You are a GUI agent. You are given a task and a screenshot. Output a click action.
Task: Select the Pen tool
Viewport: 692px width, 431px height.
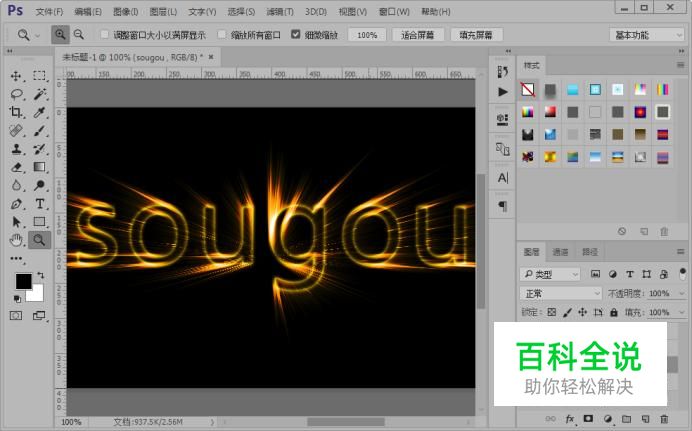[16, 204]
